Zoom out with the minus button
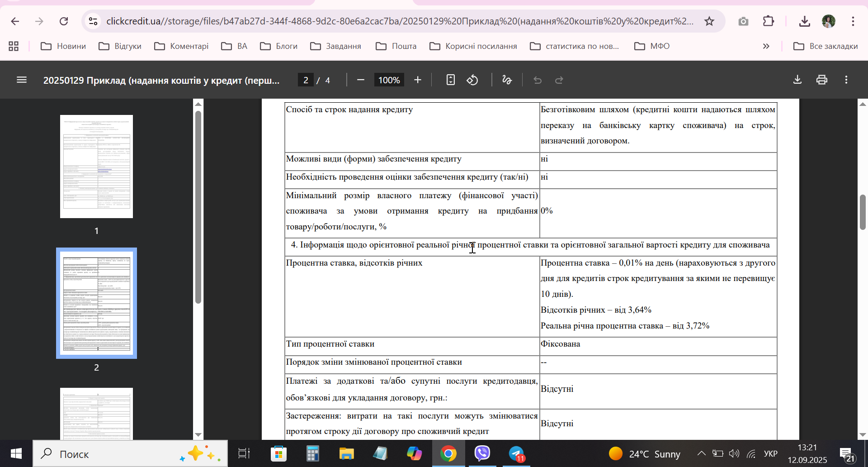This screenshot has height=467, width=868. 360,80
